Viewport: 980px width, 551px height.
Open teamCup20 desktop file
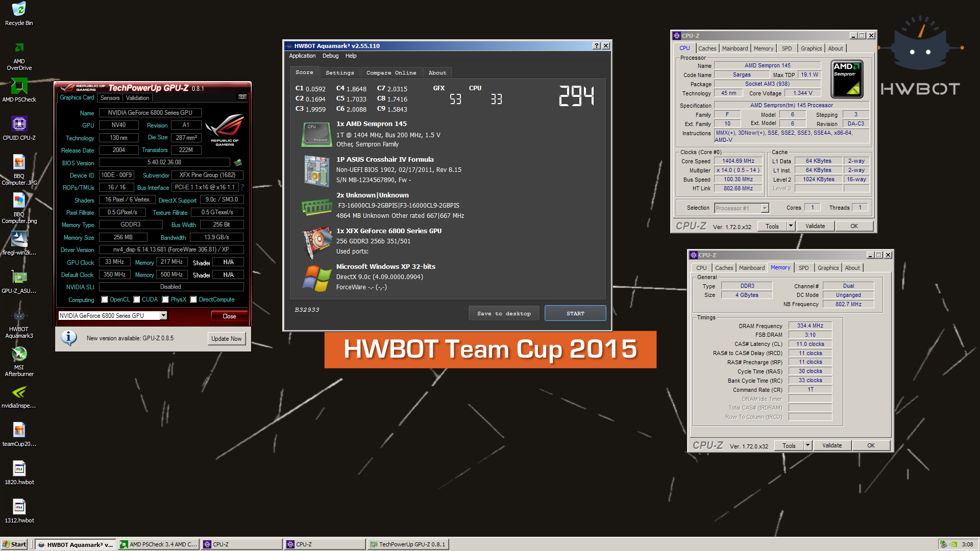(x=19, y=434)
